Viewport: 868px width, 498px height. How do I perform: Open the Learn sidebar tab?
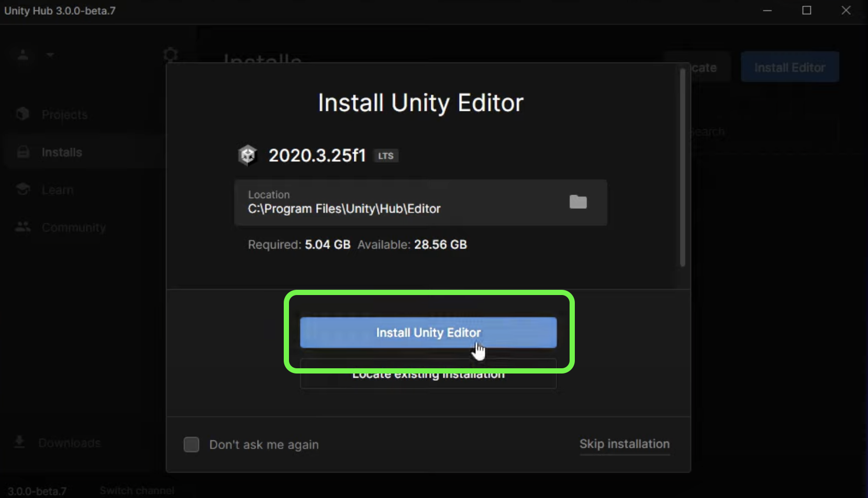click(57, 190)
